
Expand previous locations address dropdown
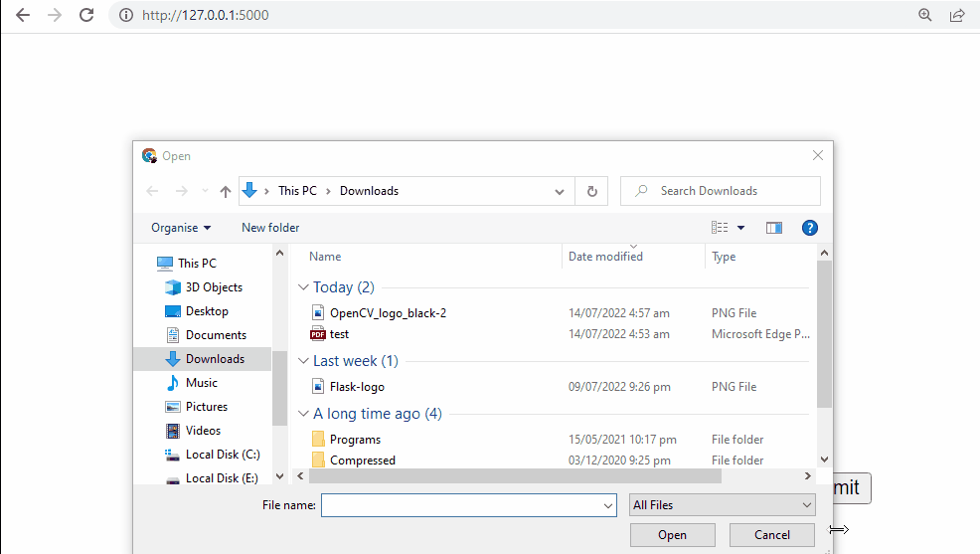560,191
